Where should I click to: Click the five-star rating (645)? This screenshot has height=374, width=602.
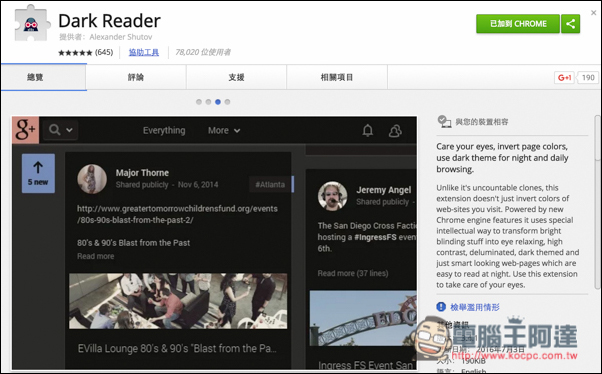click(85, 52)
